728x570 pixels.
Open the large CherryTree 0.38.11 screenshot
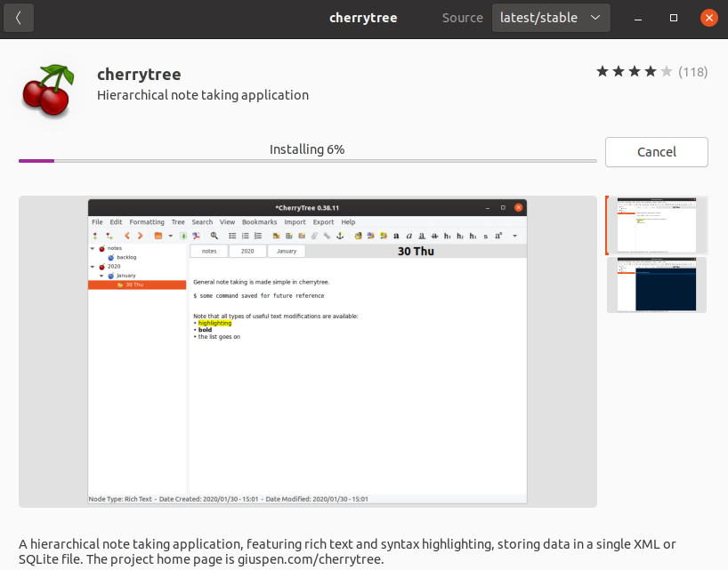coord(307,351)
